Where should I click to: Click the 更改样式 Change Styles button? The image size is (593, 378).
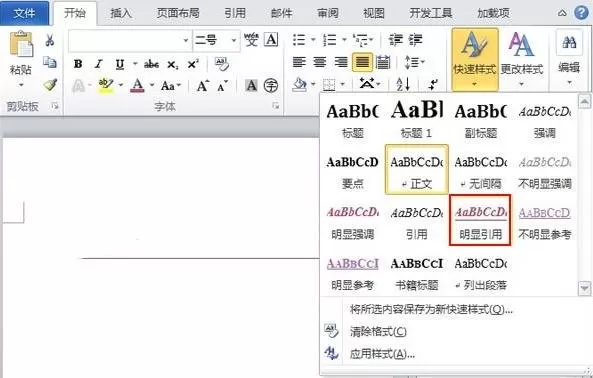click(522, 59)
